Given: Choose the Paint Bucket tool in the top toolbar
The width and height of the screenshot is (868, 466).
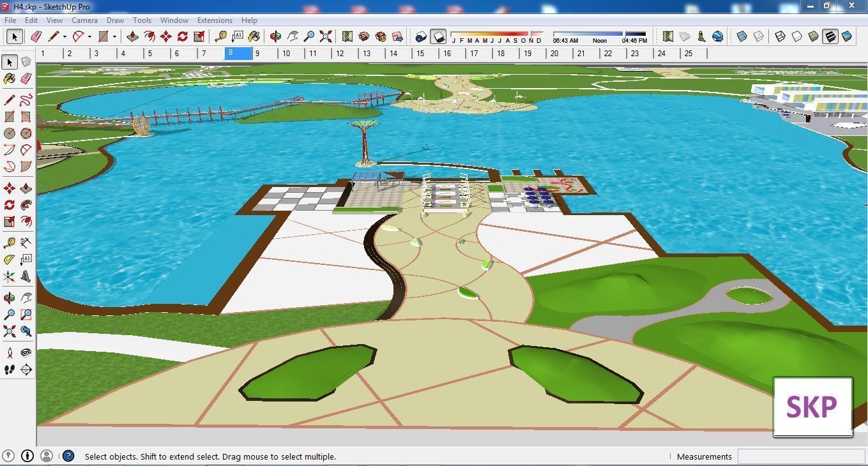Looking at the screenshot, I should [x=254, y=36].
